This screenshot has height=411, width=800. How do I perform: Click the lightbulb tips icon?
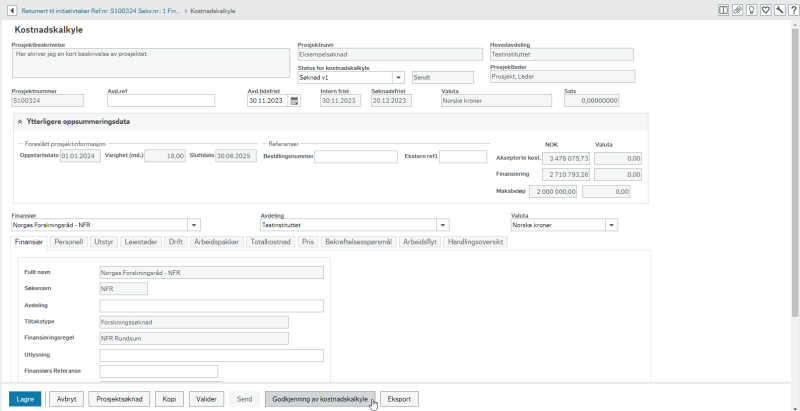pyautogui.click(x=752, y=10)
